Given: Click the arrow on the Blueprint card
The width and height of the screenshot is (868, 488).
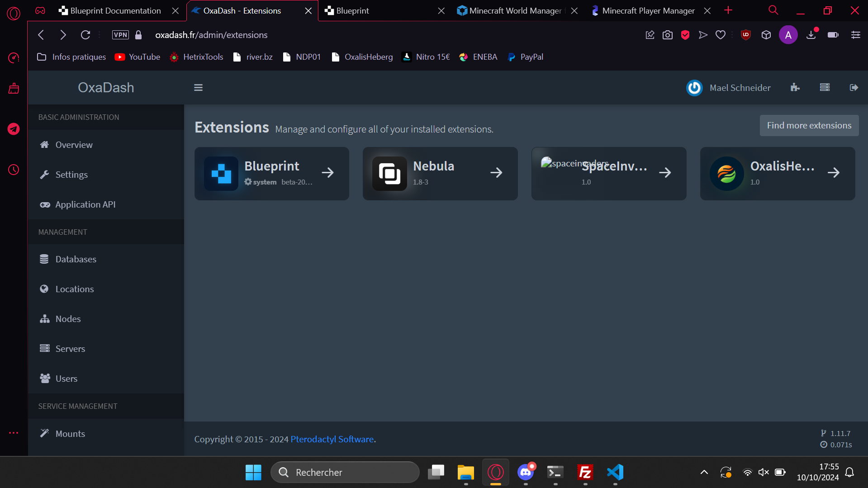Looking at the screenshot, I should (328, 172).
